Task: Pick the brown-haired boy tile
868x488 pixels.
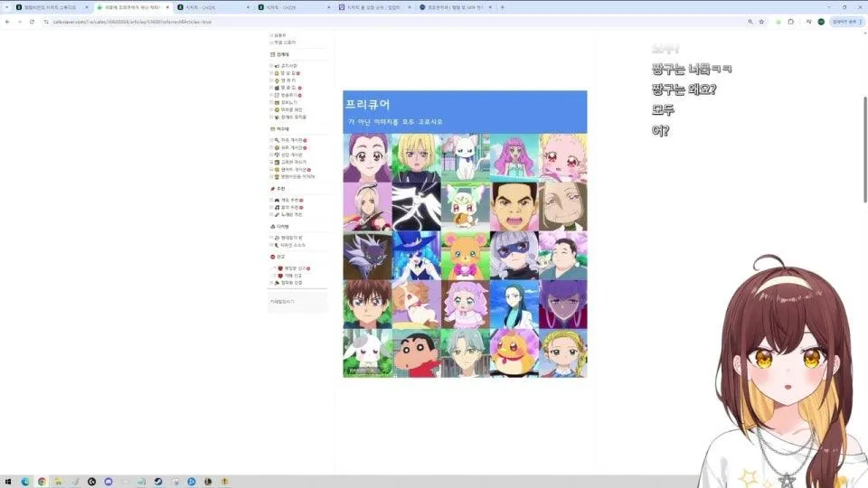Action: (367, 305)
